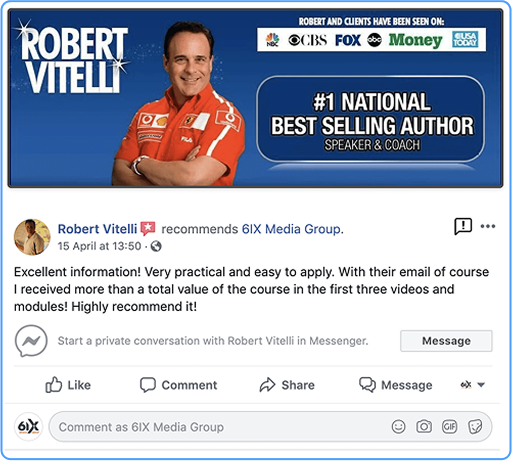Click Message in the post action bar
The width and height of the screenshot is (512, 461).
[396, 385]
